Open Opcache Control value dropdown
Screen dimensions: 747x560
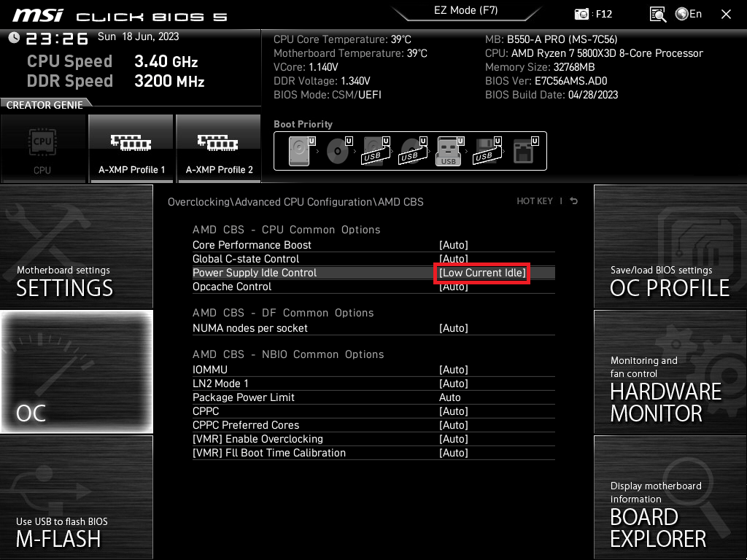(x=454, y=287)
